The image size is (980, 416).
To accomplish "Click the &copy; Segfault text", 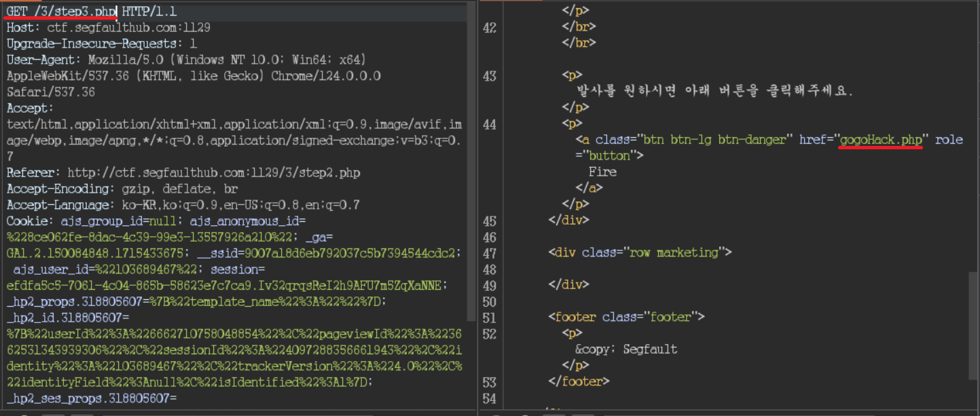I will coord(626,350).
